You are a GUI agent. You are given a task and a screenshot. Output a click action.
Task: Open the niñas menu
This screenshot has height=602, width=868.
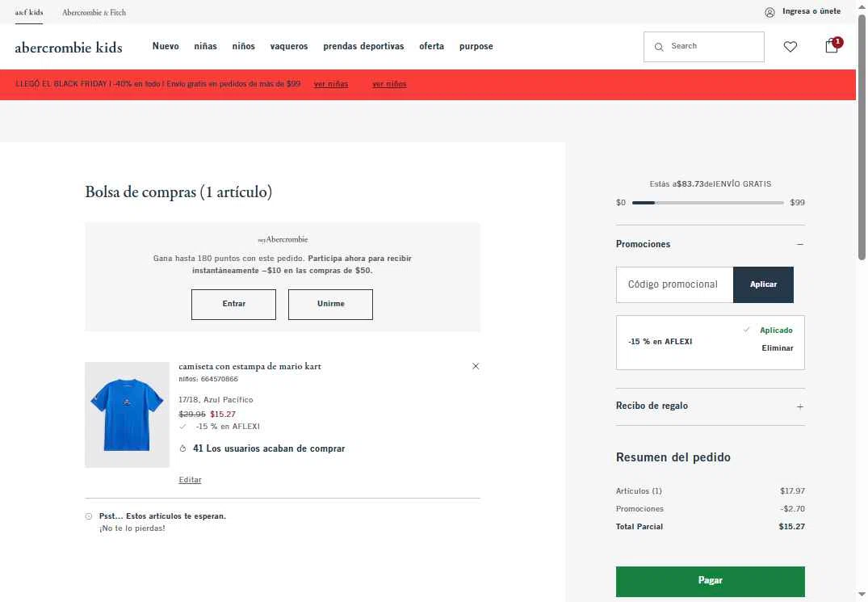click(205, 46)
